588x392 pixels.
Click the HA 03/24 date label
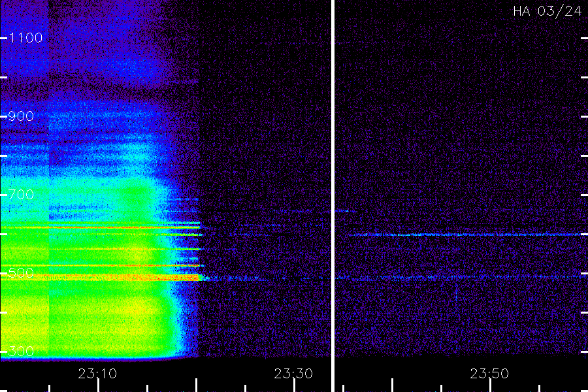547,11
